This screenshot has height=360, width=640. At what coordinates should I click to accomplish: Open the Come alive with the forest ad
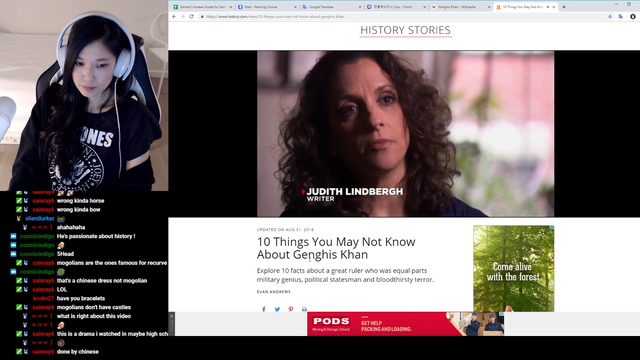(513, 269)
